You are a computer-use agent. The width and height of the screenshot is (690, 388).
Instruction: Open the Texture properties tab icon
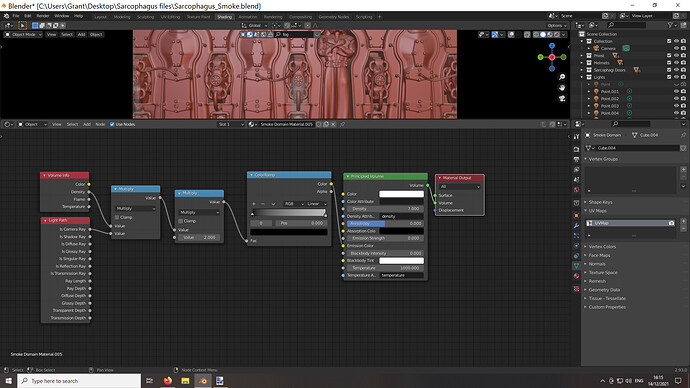576,289
